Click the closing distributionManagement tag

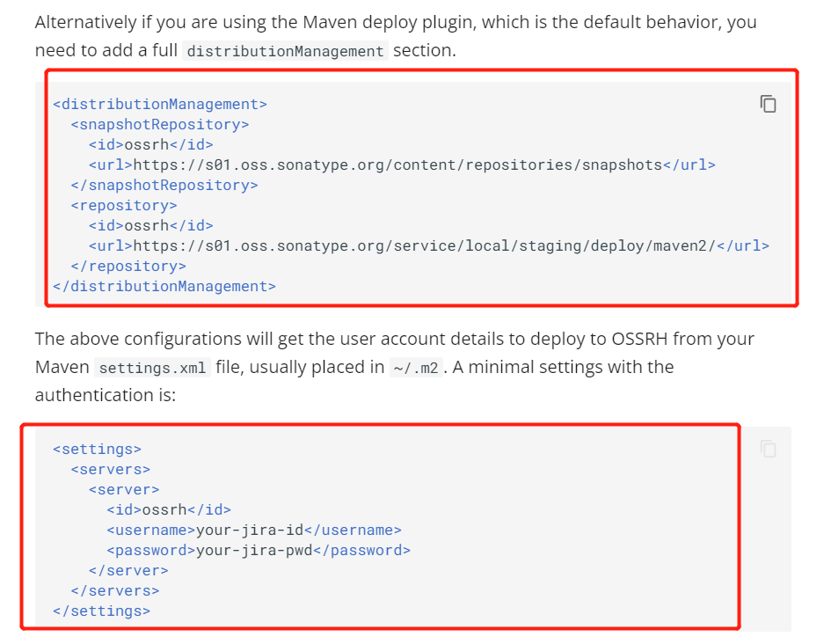click(x=164, y=286)
